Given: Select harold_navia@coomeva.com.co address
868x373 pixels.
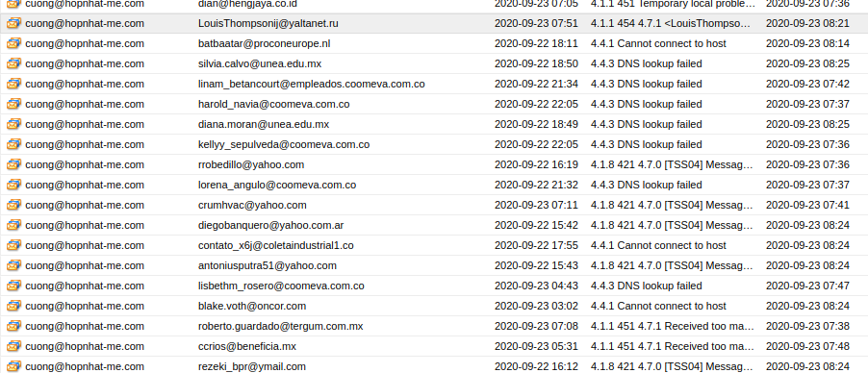Looking at the screenshot, I should click(x=273, y=104).
